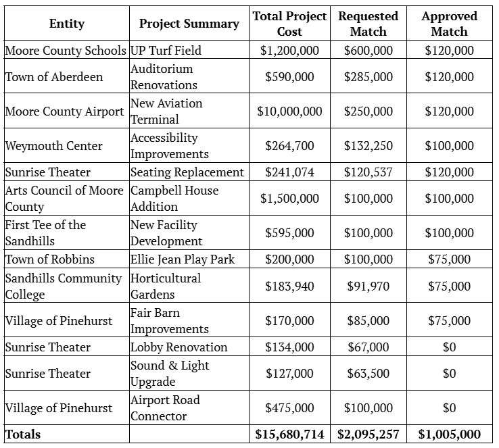Image resolution: width=499 pixels, height=448 pixels.
Task: Select the Fair Barn Improvements cell
Action: click(169, 321)
